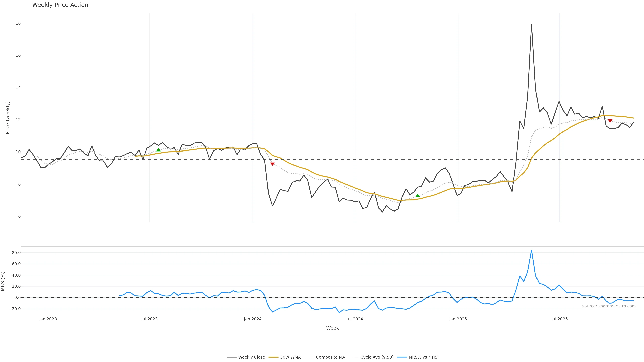644x362 pixels.
Task: Click the Jul 2023 x-axis label
Action: pos(149,319)
